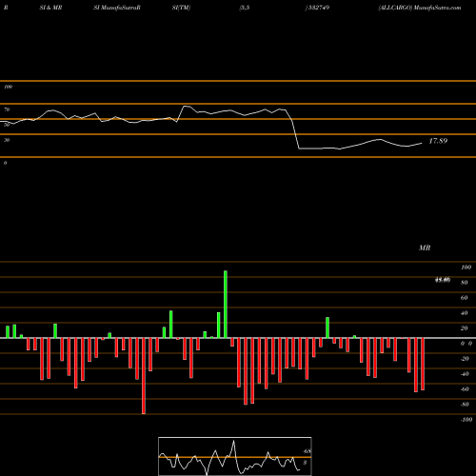
Task: Click the MR axis label '40'
Action: point(465,313)
